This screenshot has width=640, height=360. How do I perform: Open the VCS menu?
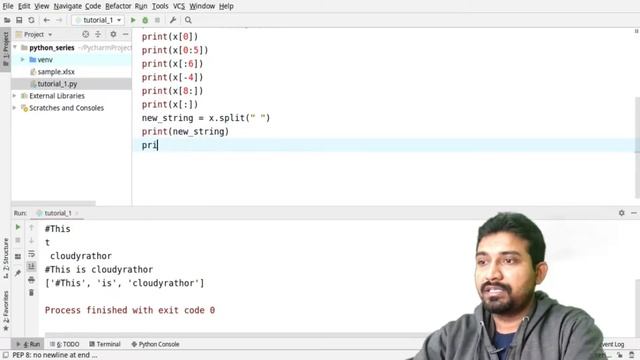(x=179, y=6)
